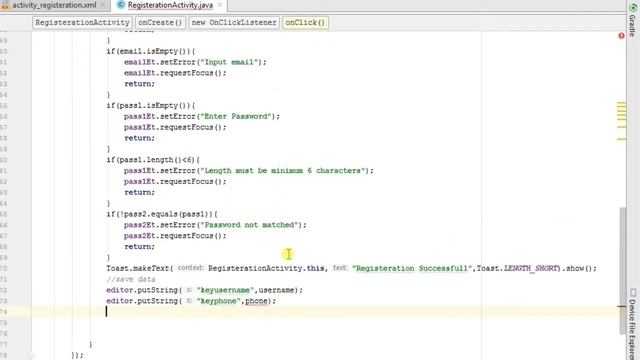Viewport: 640px width, 360px height.
Task: Click the onClick() breadcrumb
Action: point(305,22)
